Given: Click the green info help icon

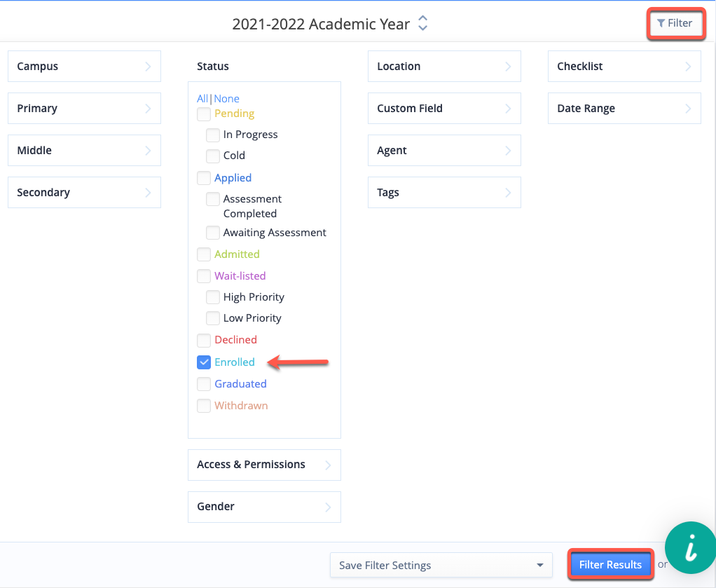Looking at the screenshot, I should click(691, 550).
